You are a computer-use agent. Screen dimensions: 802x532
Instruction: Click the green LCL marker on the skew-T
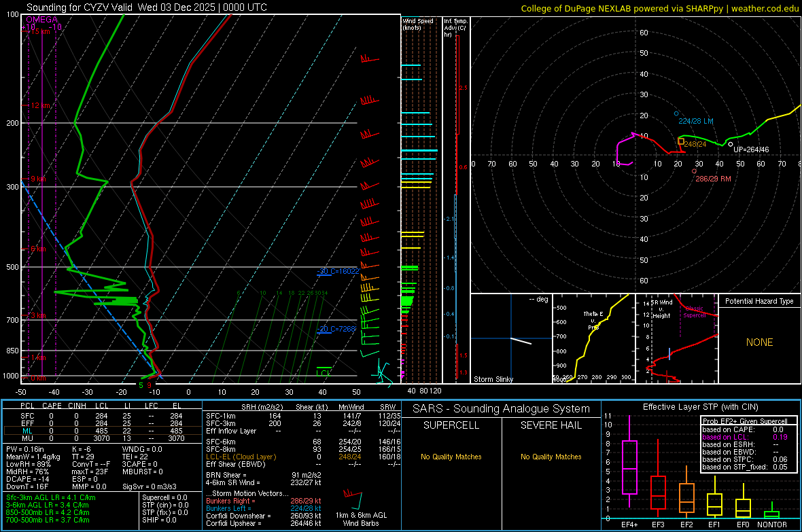324,371
